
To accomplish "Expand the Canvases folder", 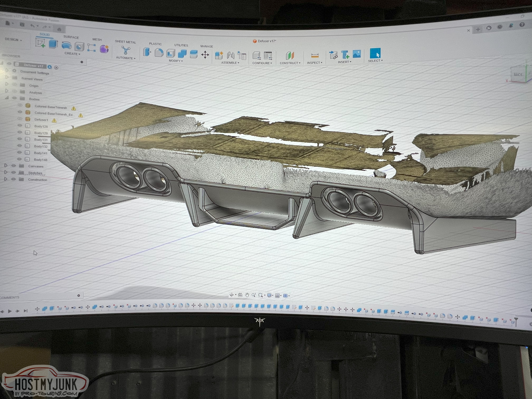I will coord(6,165).
